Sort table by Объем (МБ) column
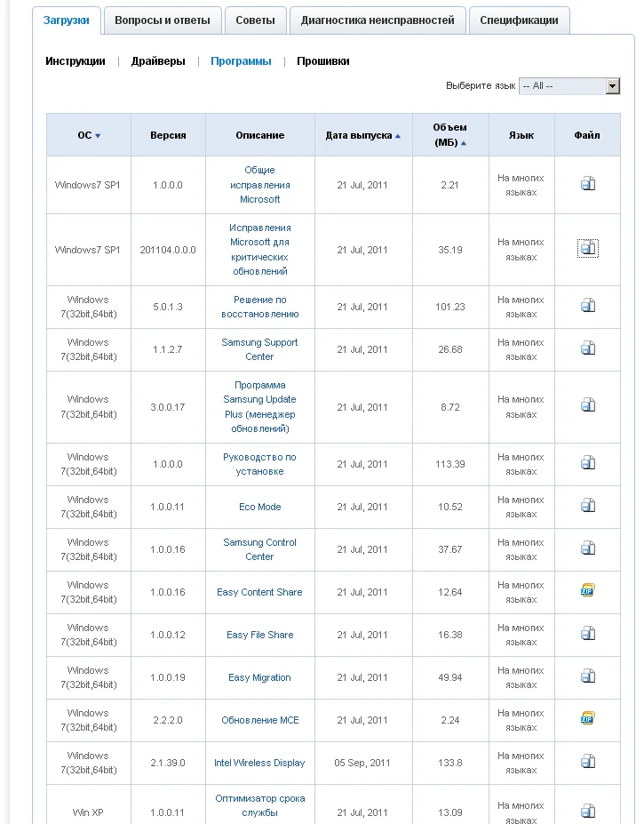Screen dimensions: 644x824 pos(450,135)
